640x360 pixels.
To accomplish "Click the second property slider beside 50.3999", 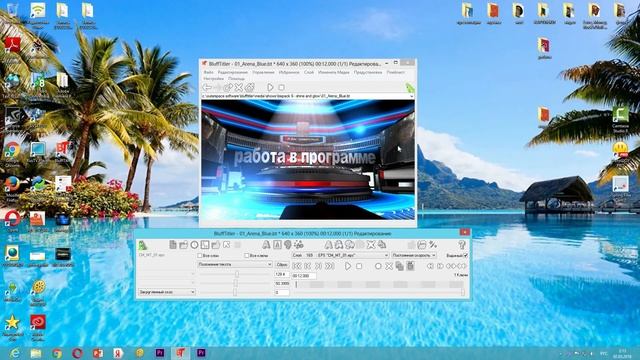I will tap(236, 283).
